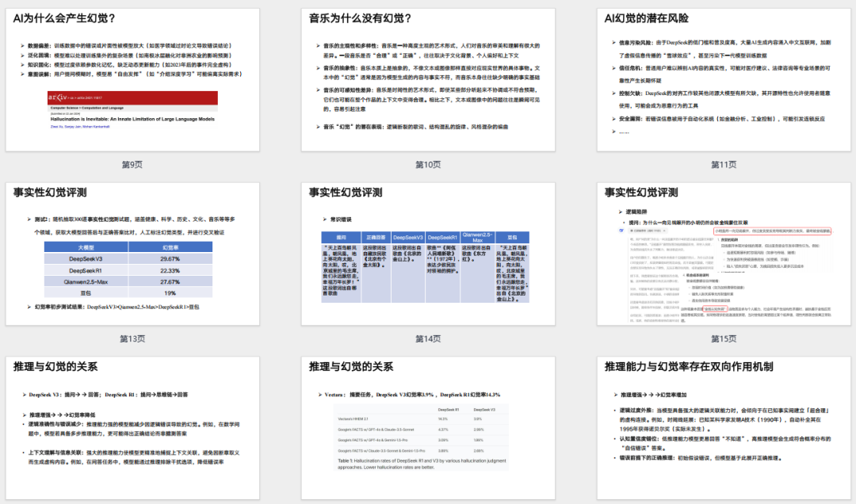The image size is (856, 504).
Task: Select the 推理能力与幻觉率存在双向作用机制 slide thumbnail
Action: 724,428
